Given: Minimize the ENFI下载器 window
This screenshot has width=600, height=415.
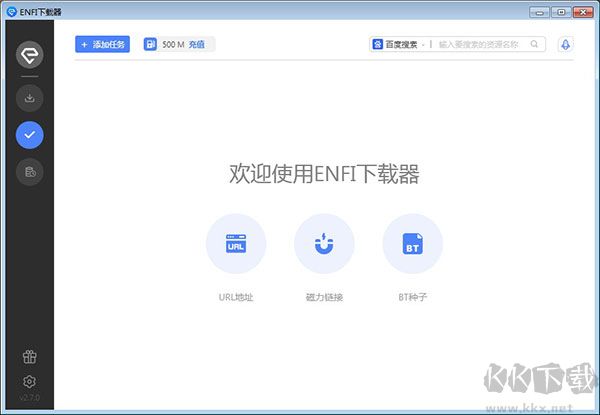Looking at the screenshot, I should click(x=539, y=12).
